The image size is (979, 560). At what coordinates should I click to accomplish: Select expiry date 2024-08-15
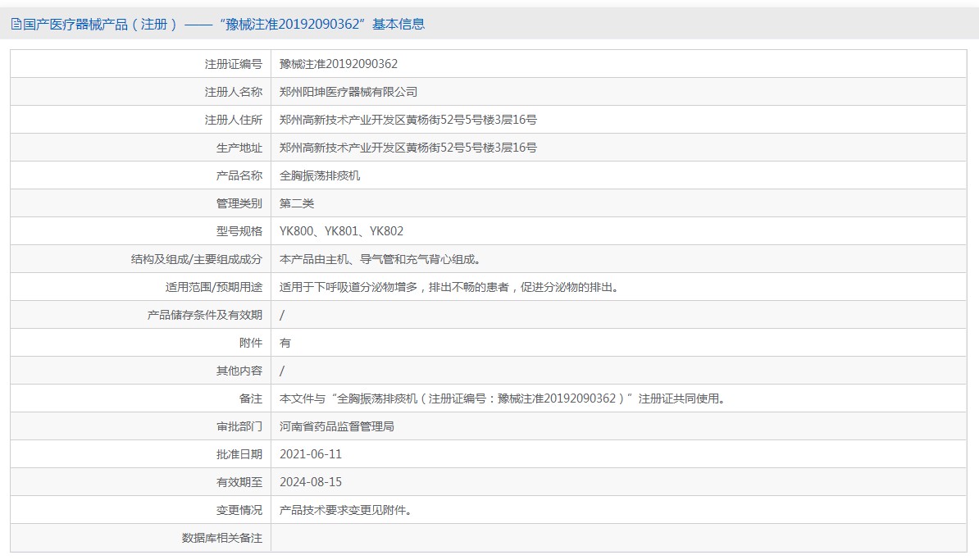pos(310,482)
